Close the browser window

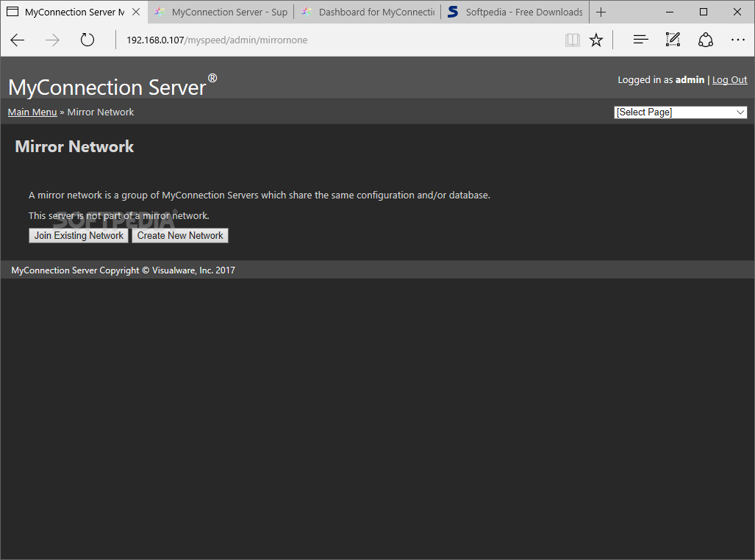click(737, 12)
